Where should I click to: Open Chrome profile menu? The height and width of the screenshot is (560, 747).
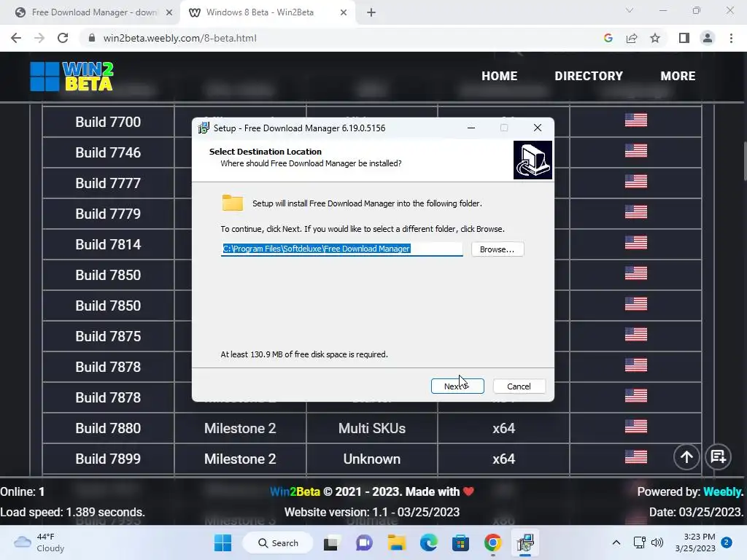pyautogui.click(x=708, y=38)
